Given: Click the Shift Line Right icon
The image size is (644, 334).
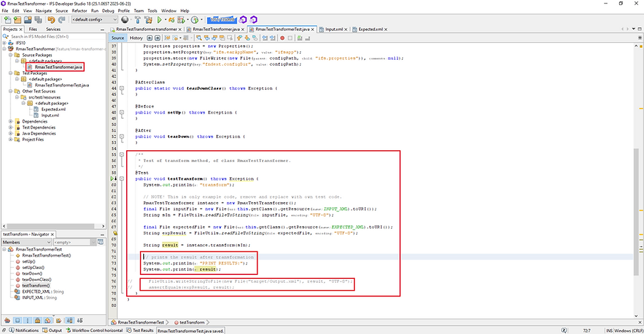Looking at the screenshot, I should click(x=272, y=38).
